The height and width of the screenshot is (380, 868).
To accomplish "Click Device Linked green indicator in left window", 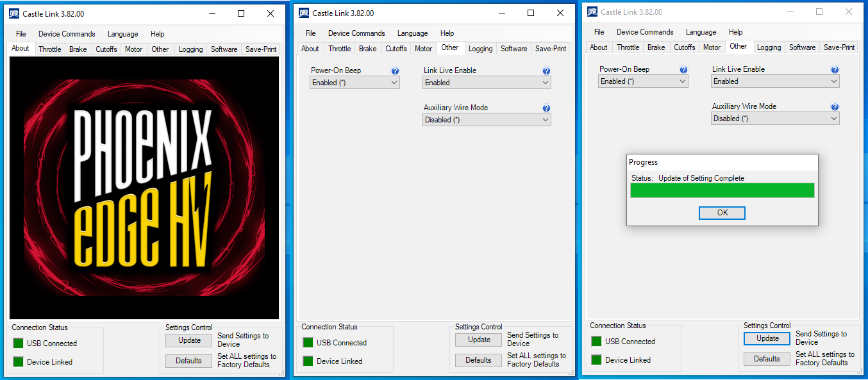I will tap(18, 362).
